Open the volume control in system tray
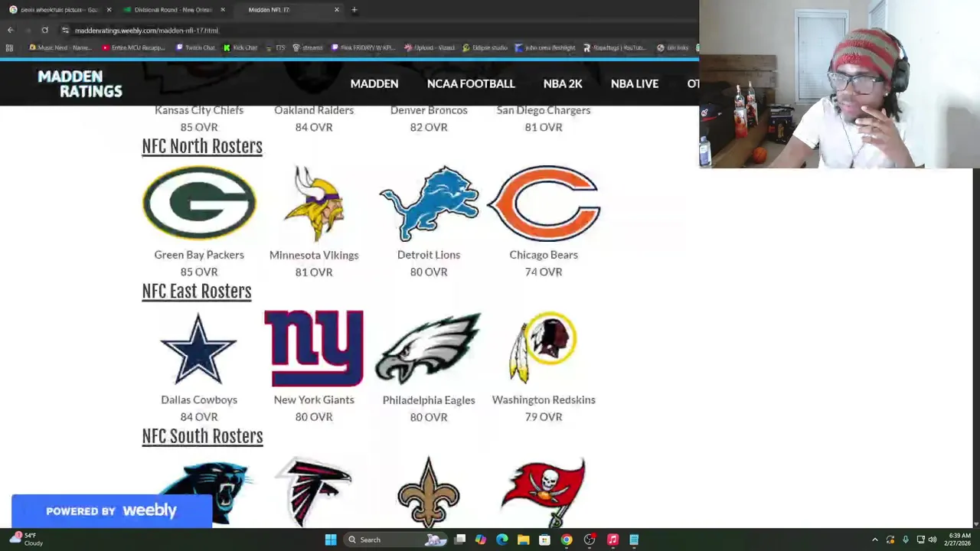 coord(933,540)
